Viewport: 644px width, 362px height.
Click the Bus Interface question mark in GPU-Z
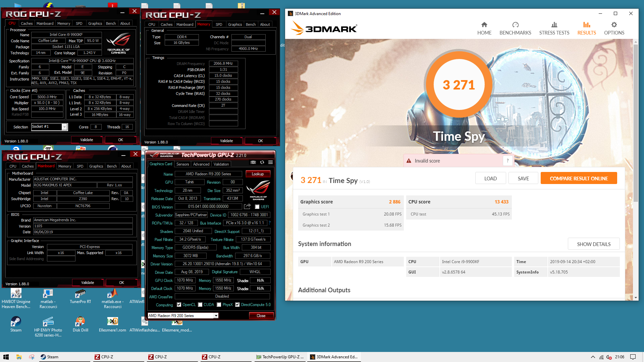coord(269,223)
